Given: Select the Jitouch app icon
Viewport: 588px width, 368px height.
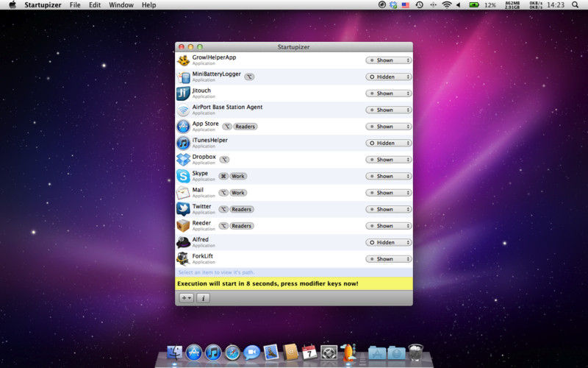Looking at the screenshot, I should 183,93.
